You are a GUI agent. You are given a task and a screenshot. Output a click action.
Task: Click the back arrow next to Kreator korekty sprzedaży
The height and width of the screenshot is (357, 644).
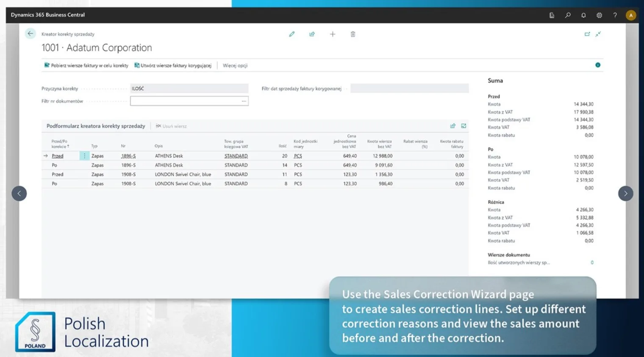pos(30,33)
